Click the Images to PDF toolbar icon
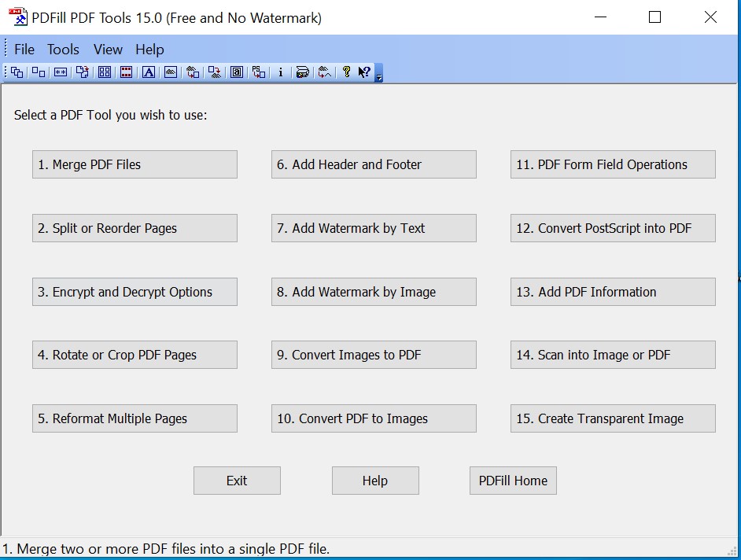741x560 pixels. pyautogui.click(x=193, y=72)
